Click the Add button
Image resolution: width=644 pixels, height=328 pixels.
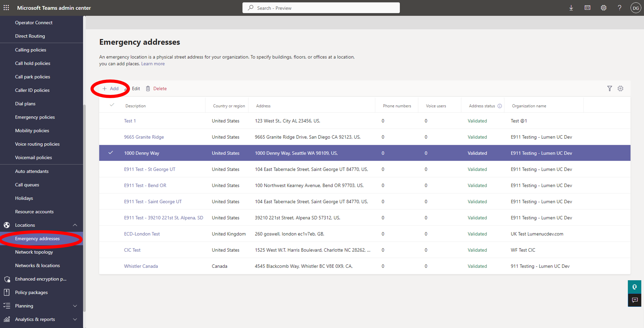click(x=110, y=89)
